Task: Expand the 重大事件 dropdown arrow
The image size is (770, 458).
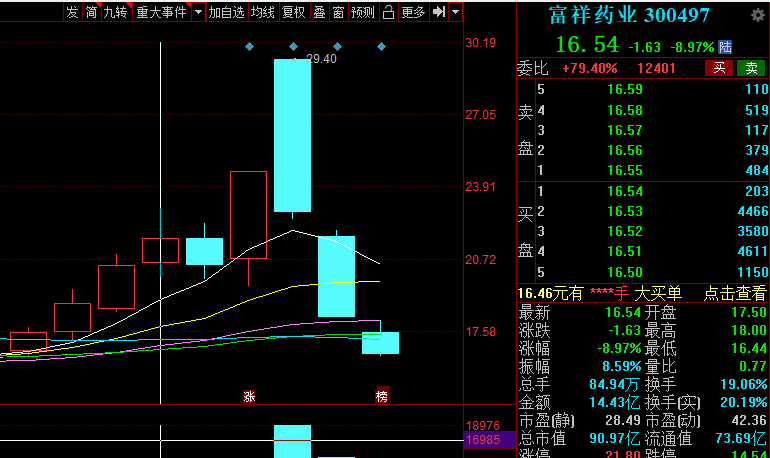Action: [x=198, y=12]
